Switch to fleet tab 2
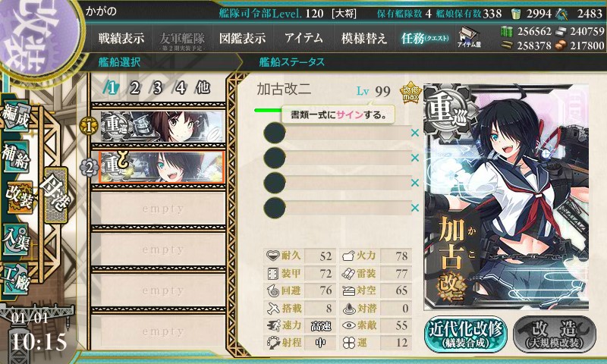The image size is (607, 364). (x=135, y=88)
